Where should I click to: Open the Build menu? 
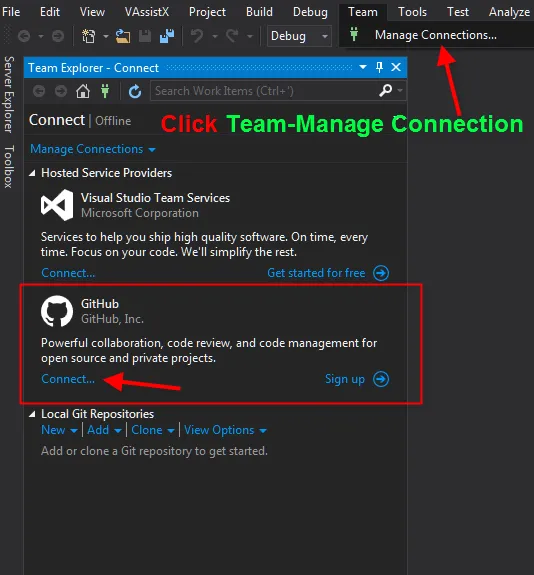(259, 12)
